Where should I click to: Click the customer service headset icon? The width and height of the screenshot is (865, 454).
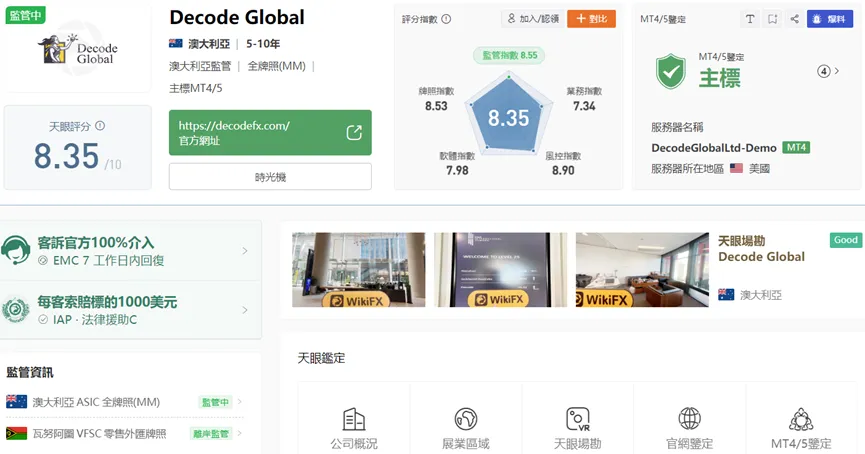pyautogui.click(x=15, y=250)
